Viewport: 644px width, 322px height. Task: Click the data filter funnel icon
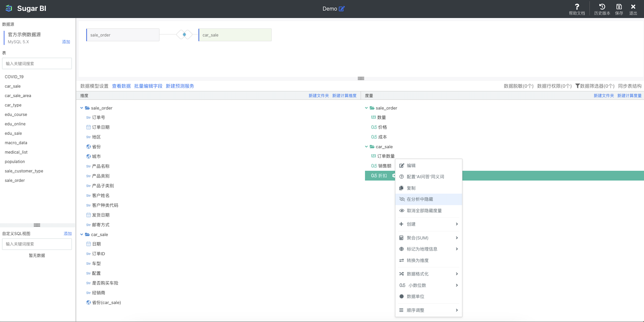(577, 86)
